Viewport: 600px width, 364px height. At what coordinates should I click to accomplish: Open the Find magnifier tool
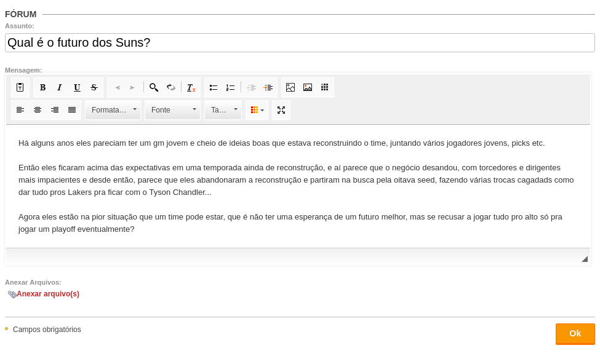pos(154,87)
